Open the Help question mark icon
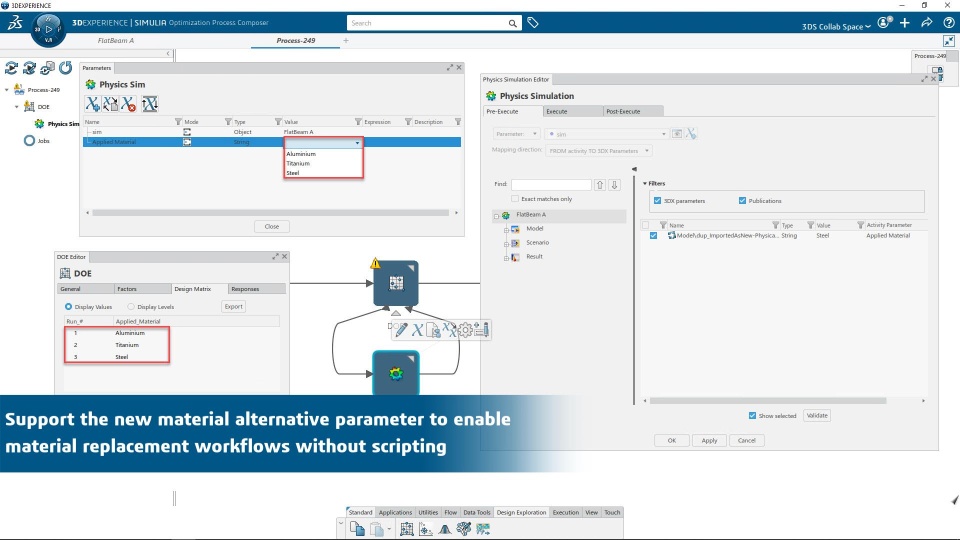The width and height of the screenshot is (960, 540). [948, 23]
